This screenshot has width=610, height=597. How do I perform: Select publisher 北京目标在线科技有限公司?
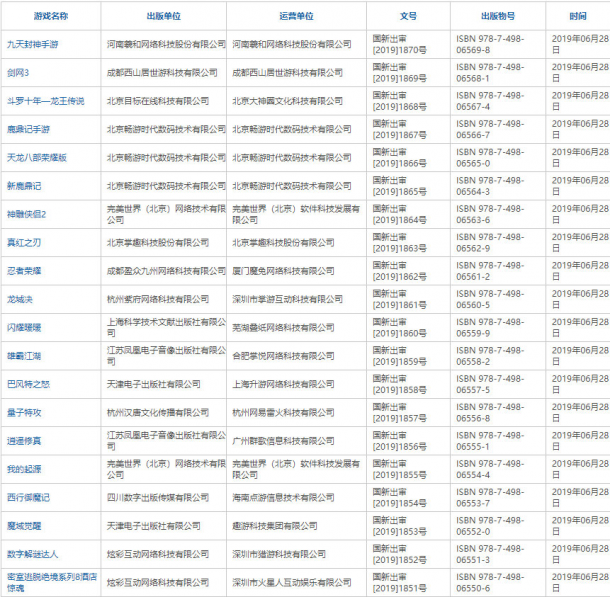(x=158, y=101)
